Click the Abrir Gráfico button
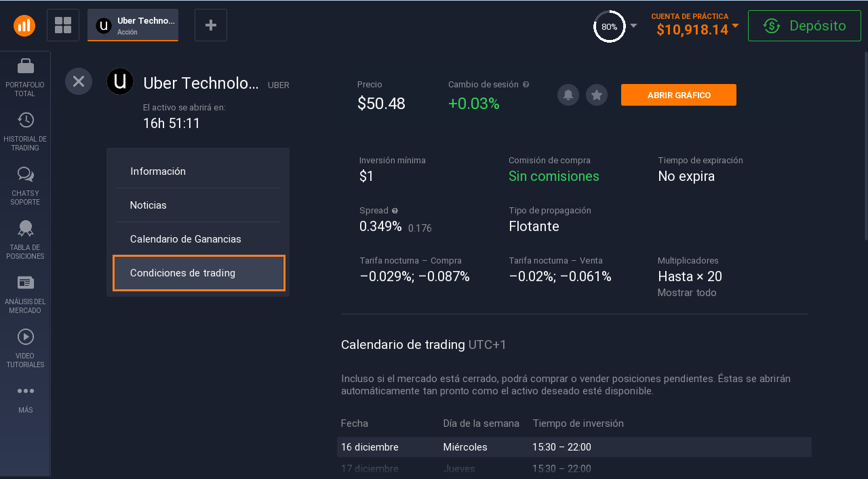868x479 pixels. click(x=679, y=95)
